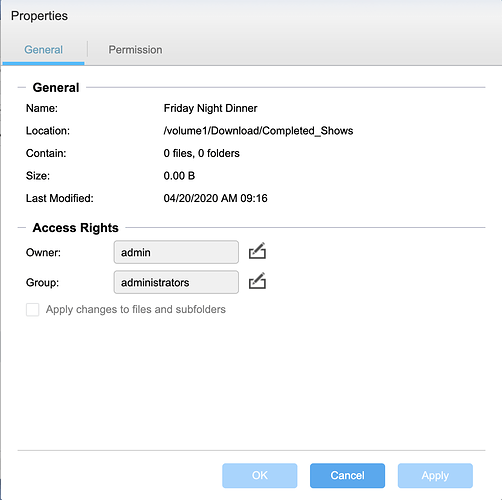
Task: Click the Owner: label
Action: [43, 252]
